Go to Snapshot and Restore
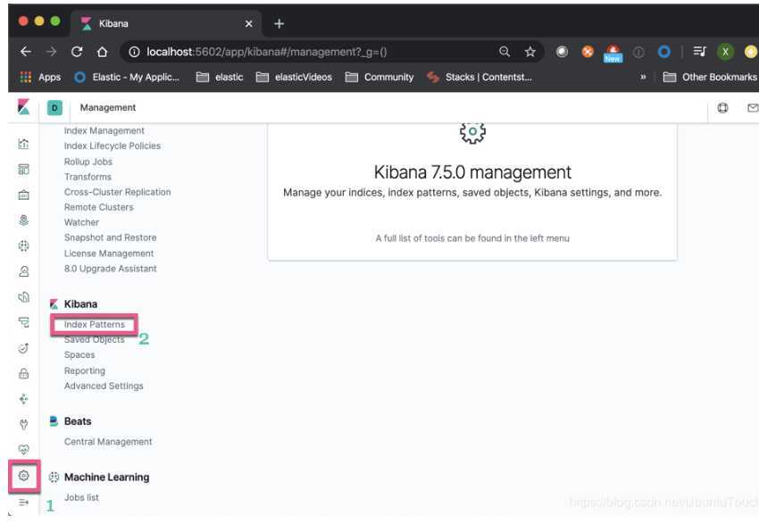Image resolution: width=759 pixels, height=532 pixels. click(111, 237)
